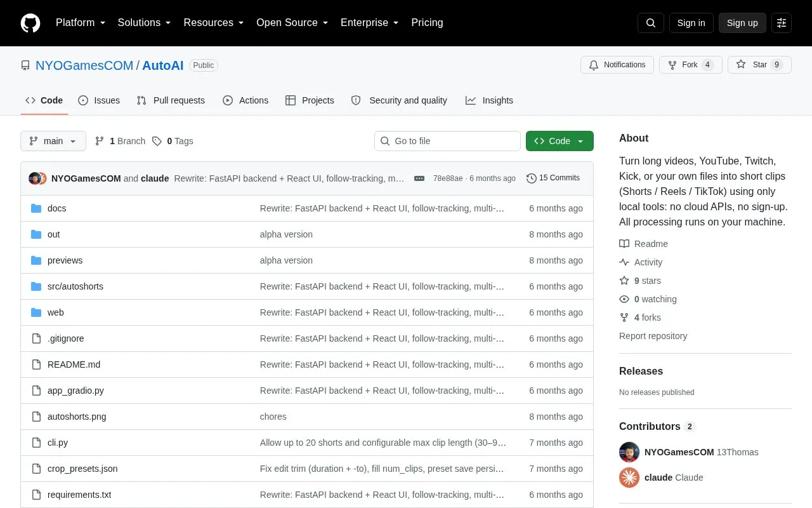Click the commit history clock icon

532,178
